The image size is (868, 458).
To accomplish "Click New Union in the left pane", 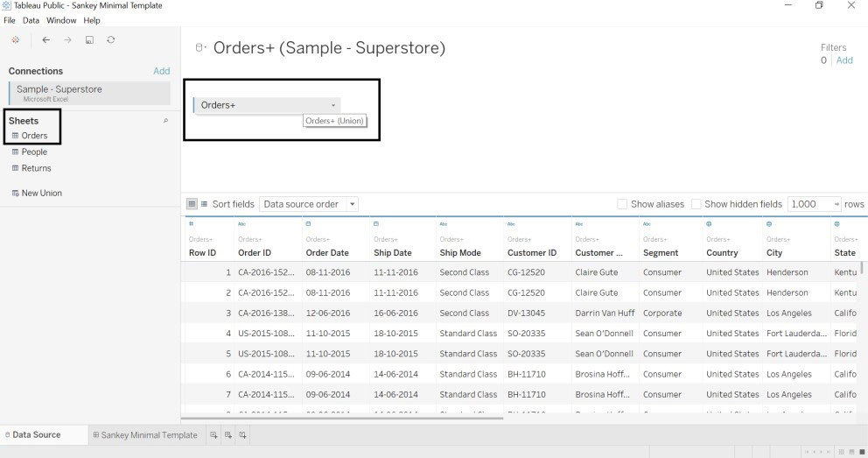I will click(41, 193).
